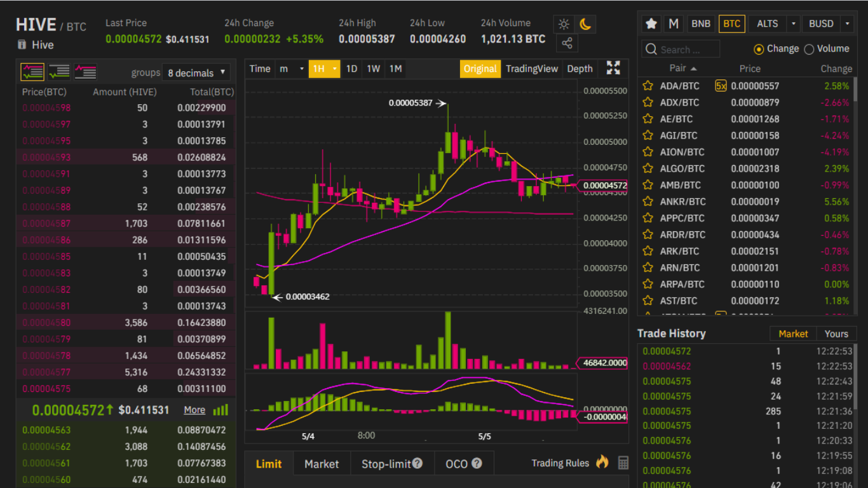
Task: Select the BNB market tab
Action: point(701,24)
